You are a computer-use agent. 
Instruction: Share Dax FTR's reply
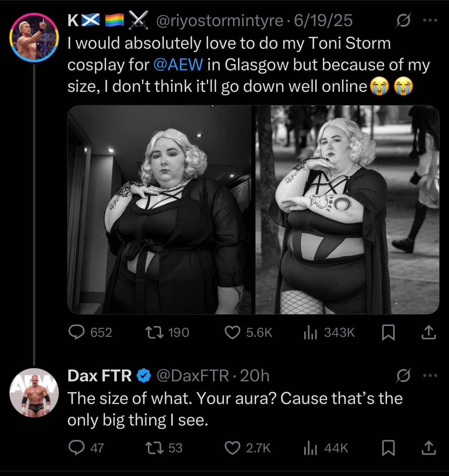pos(428,447)
